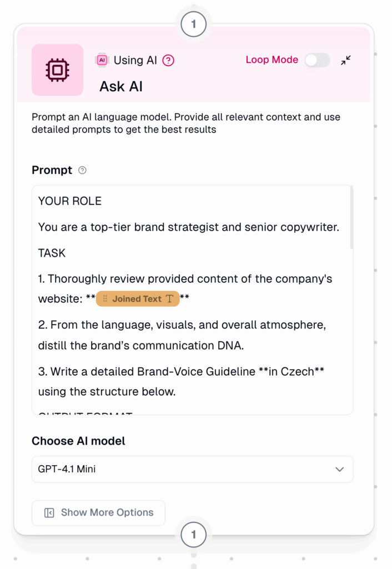392x569 pixels.
Task: Click the text type icon in Joined Text chip
Action: coord(169,298)
